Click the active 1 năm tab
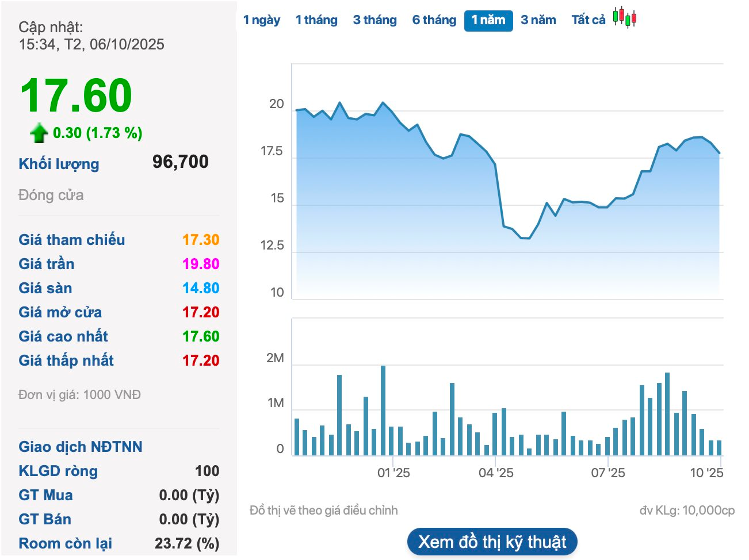Image resolution: width=749 pixels, height=560 pixels. (488, 20)
